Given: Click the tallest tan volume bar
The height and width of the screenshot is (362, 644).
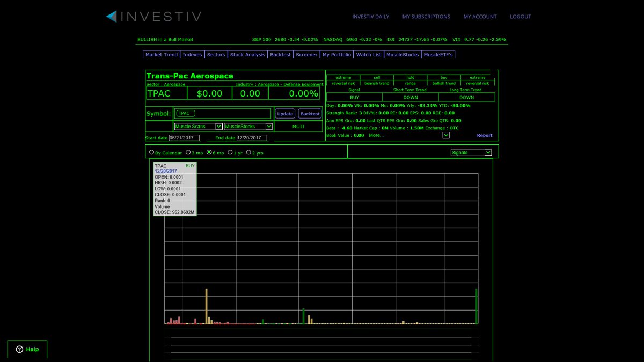Looking at the screenshot, I should coord(206,306).
